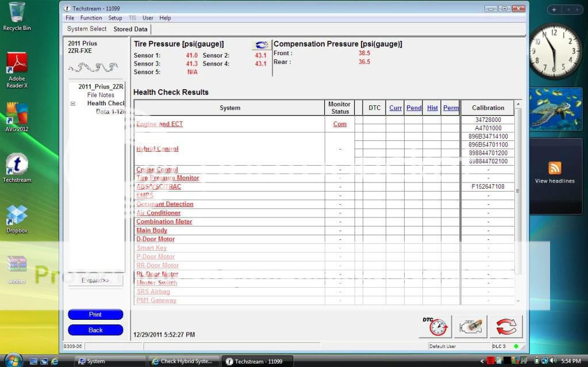
Task: Click the blue Print button
Action: pyautogui.click(x=95, y=315)
